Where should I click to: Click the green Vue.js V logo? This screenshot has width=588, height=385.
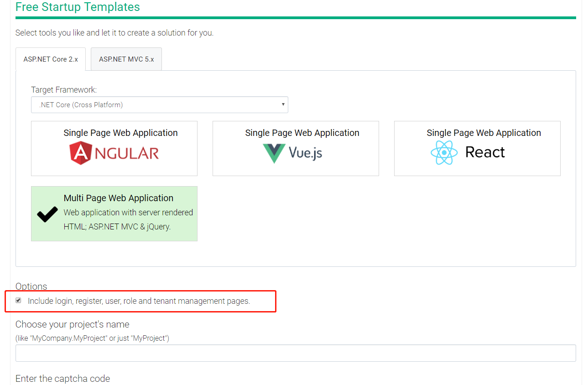274,153
